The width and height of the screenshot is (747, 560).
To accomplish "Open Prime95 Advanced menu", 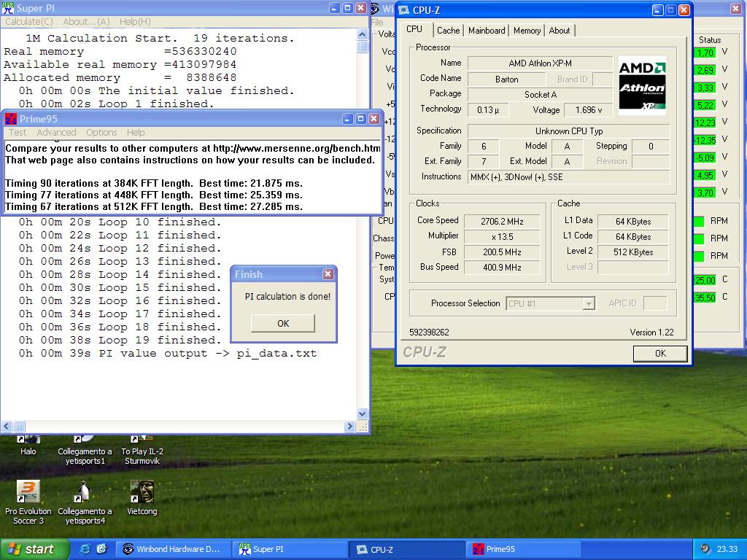I will tap(56, 133).
